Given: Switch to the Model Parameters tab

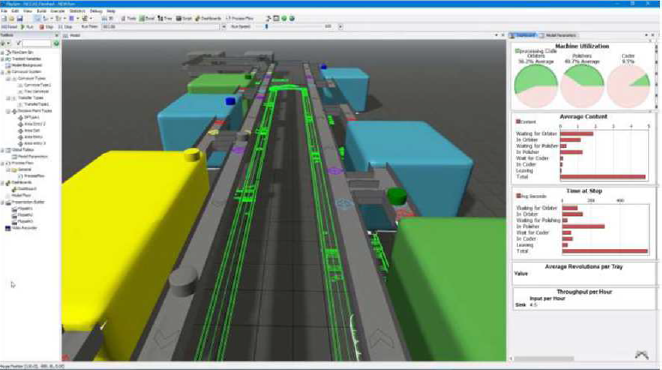Looking at the screenshot, I should click(558, 35).
